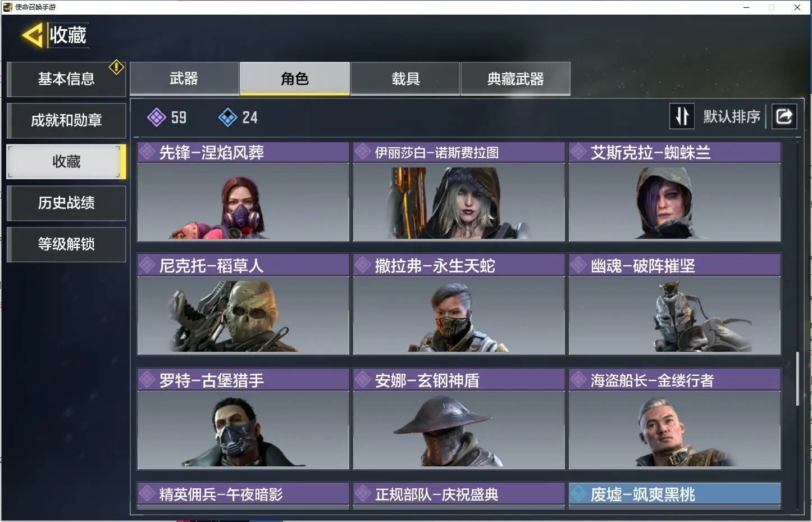Open the 默认排序 sort dropdown

732,116
